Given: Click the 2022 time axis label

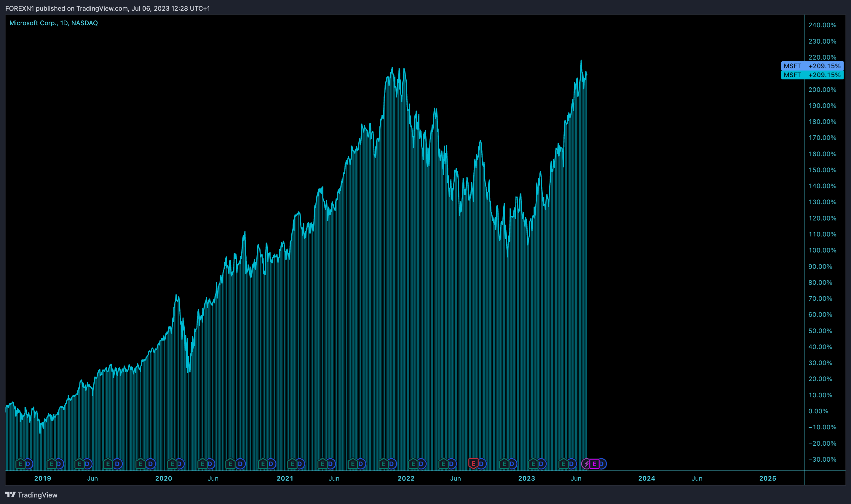Looking at the screenshot, I should 406,479.
